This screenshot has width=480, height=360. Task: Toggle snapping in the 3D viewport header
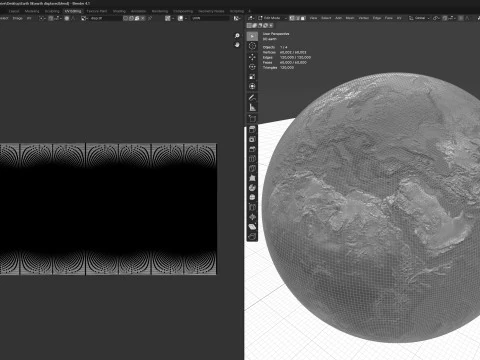(445, 18)
